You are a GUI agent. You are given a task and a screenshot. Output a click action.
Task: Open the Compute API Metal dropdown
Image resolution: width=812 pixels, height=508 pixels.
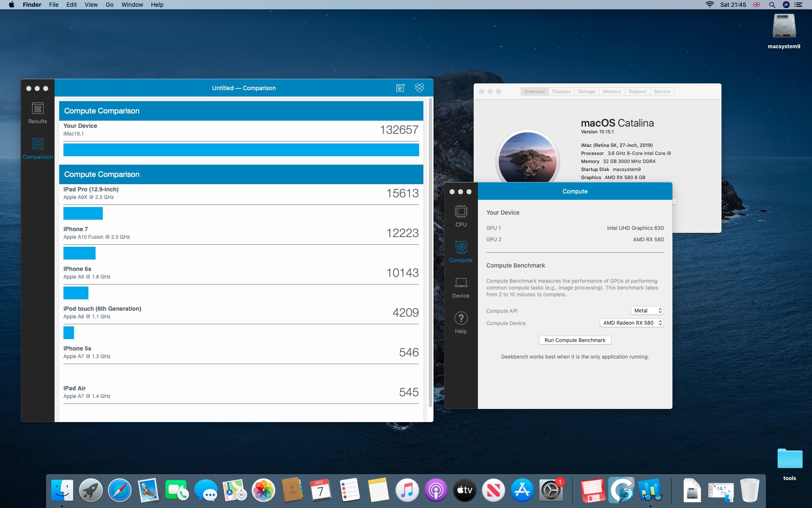pyautogui.click(x=647, y=311)
